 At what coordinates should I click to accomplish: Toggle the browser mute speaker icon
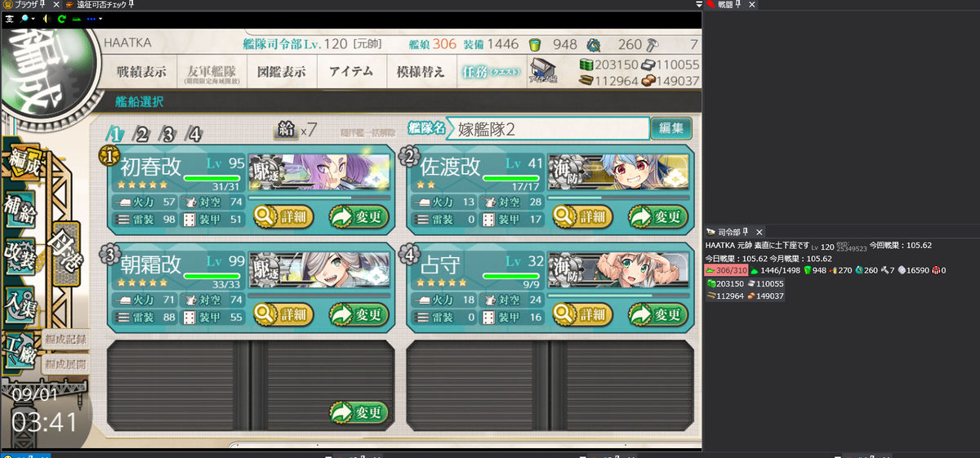[x=46, y=18]
